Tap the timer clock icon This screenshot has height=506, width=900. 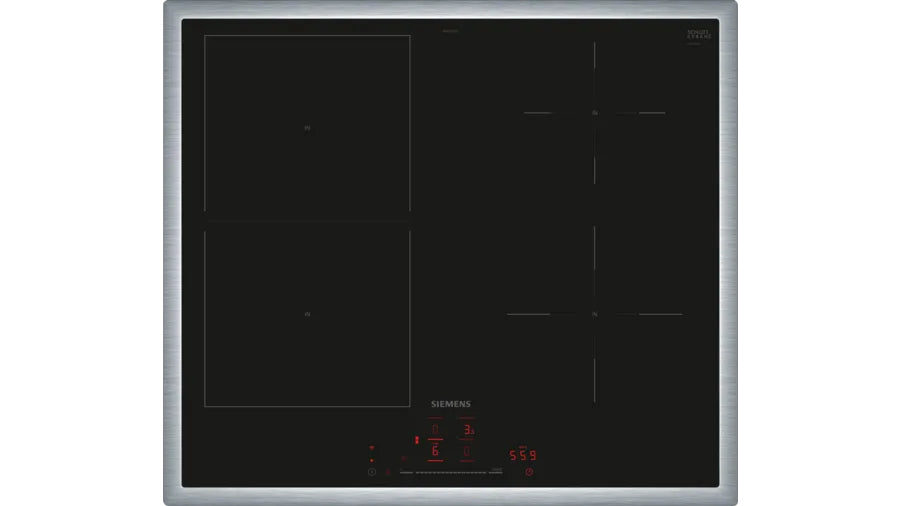(529, 471)
